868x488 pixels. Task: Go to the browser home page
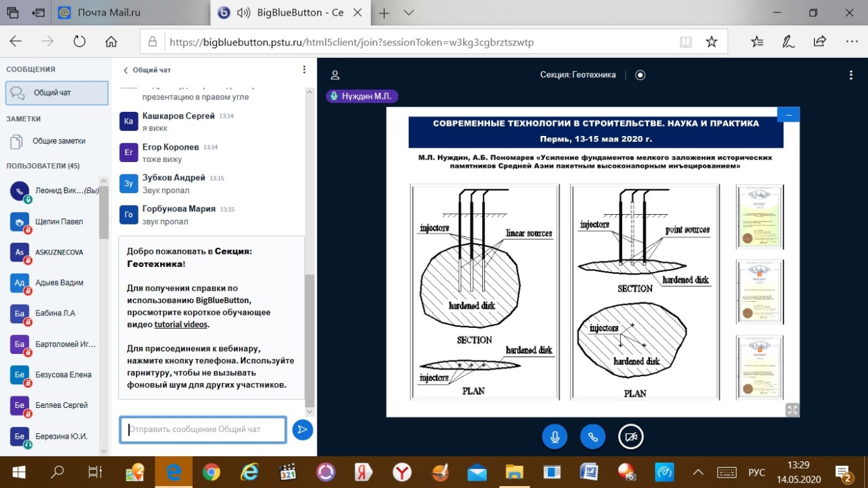coord(111,42)
